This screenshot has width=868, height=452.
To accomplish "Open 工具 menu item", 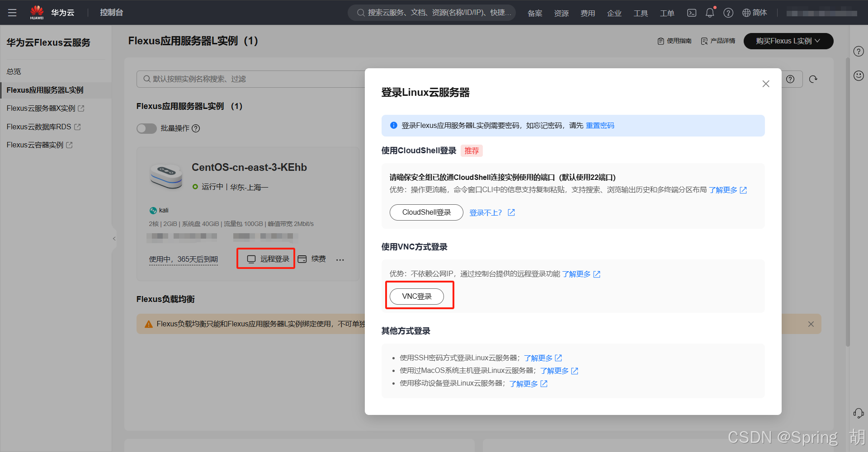I will [x=641, y=13].
